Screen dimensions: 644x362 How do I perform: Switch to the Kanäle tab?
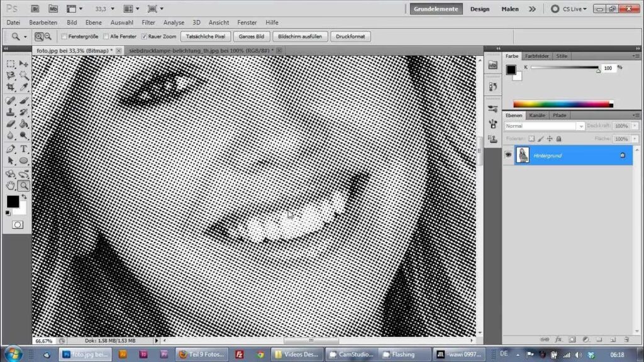click(536, 115)
